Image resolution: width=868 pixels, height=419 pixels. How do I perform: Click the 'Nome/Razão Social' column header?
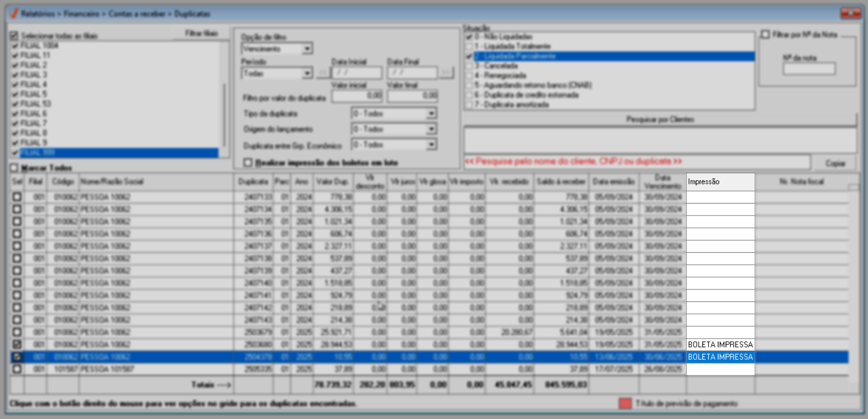(156, 182)
